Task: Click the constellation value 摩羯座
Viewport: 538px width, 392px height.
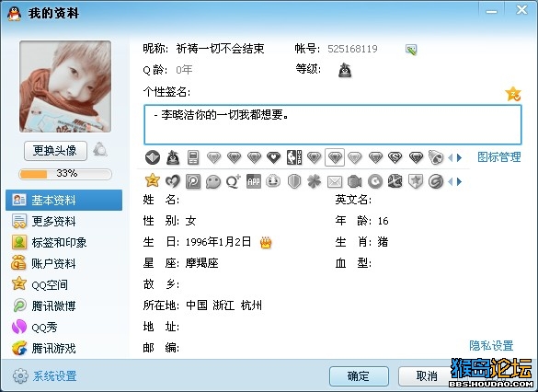Action: pos(201,263)
